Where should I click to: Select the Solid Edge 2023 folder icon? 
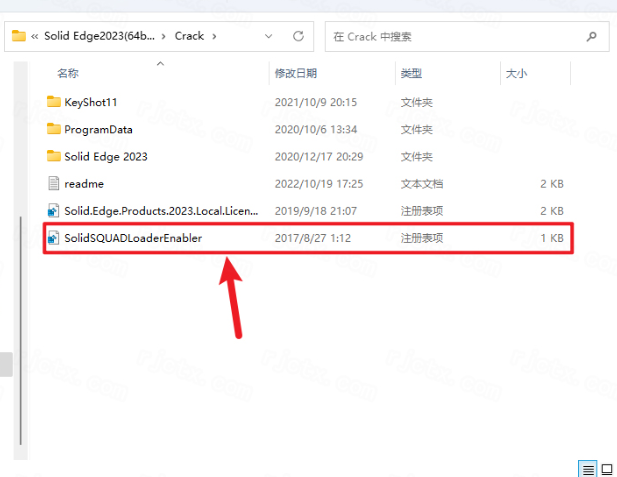coord(55,156)
